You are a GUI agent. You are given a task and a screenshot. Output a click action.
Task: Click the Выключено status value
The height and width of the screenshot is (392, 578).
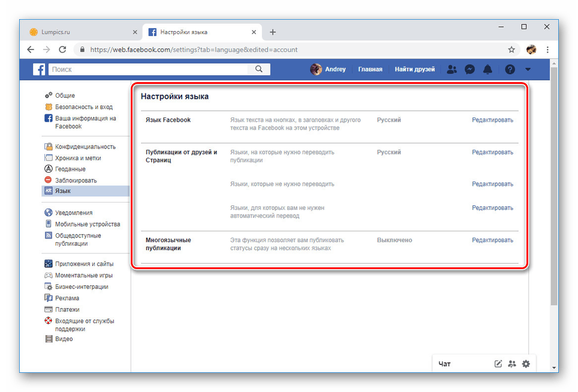click(x=395, y=240)
